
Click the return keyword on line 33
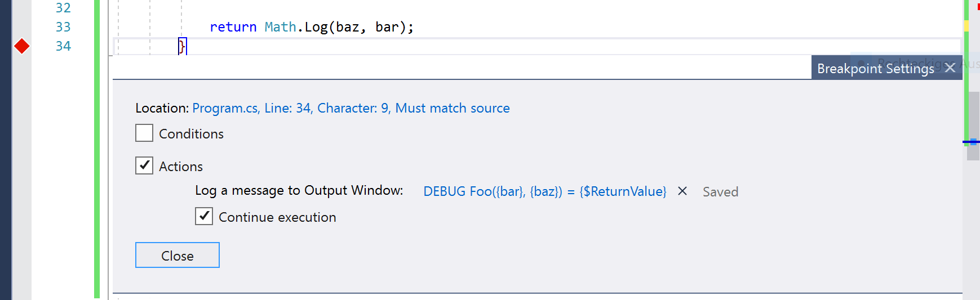point(233,27)
